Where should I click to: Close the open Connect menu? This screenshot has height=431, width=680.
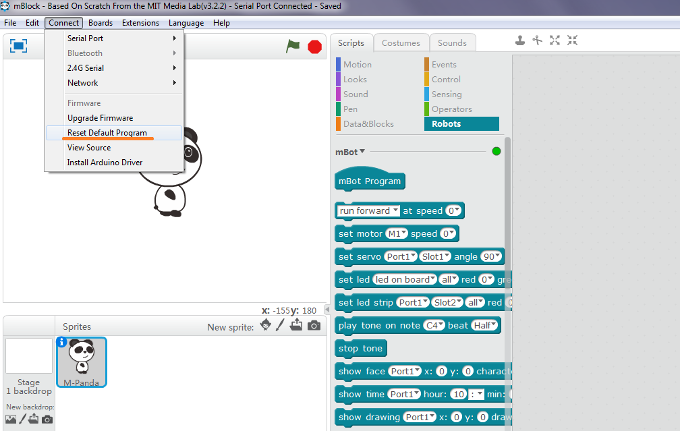64,23
